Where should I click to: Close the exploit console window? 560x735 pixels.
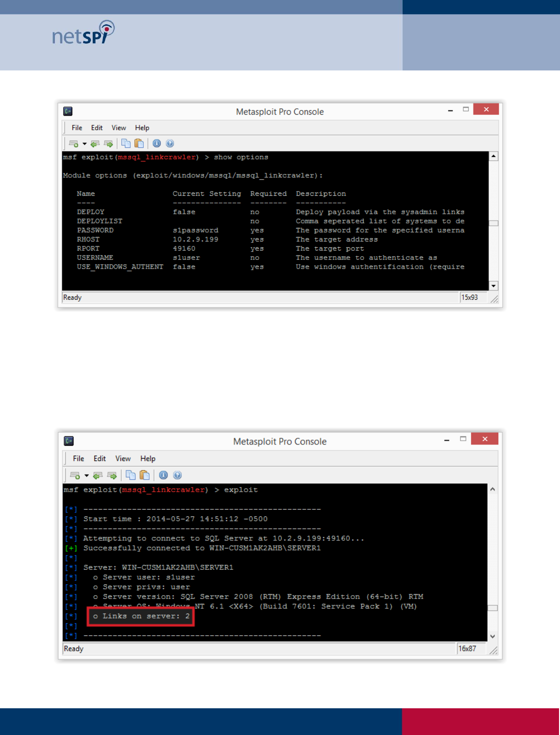[485, 439]
